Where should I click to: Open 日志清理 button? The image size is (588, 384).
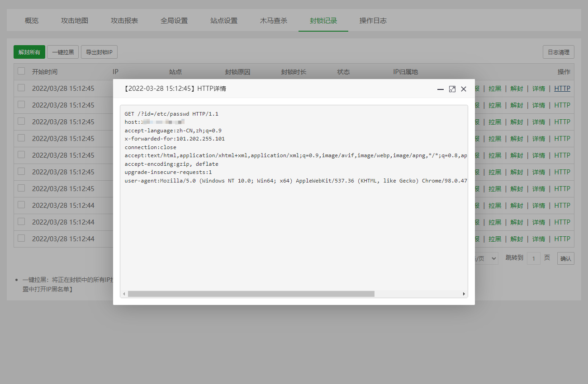[x=558, y=52]
